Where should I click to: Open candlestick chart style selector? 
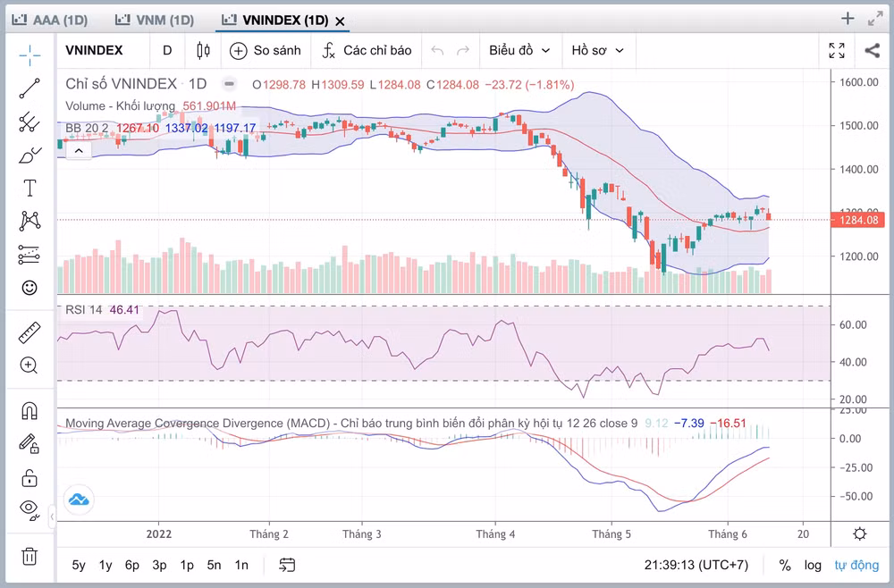pyautogui.click(x=203, y=51)
